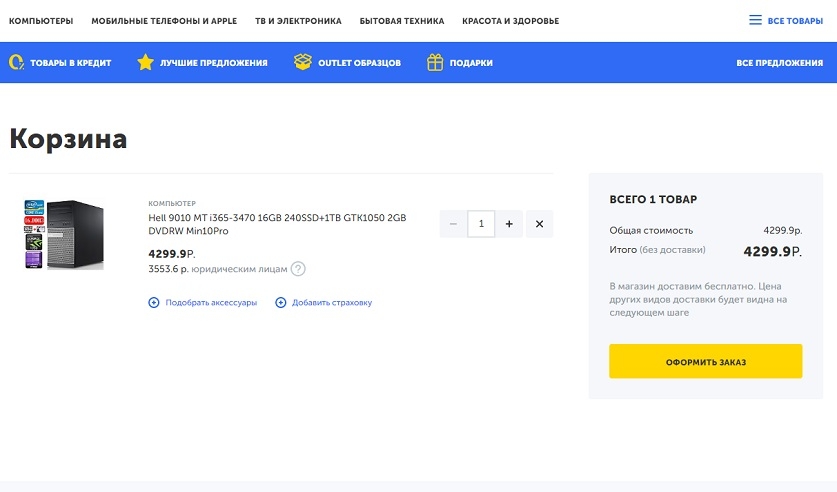
Task: Click plus icon next to Подобрать аксессуары
Action: [154, 303]
